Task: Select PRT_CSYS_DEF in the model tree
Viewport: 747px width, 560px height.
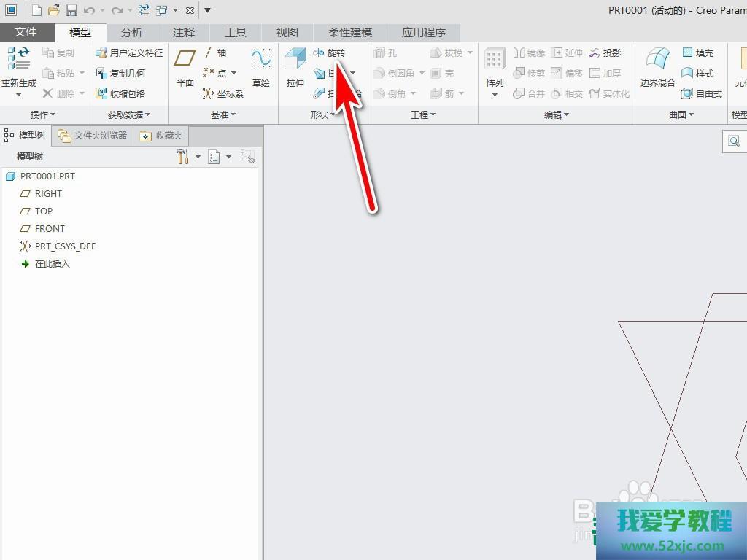Action: (65, 246)
